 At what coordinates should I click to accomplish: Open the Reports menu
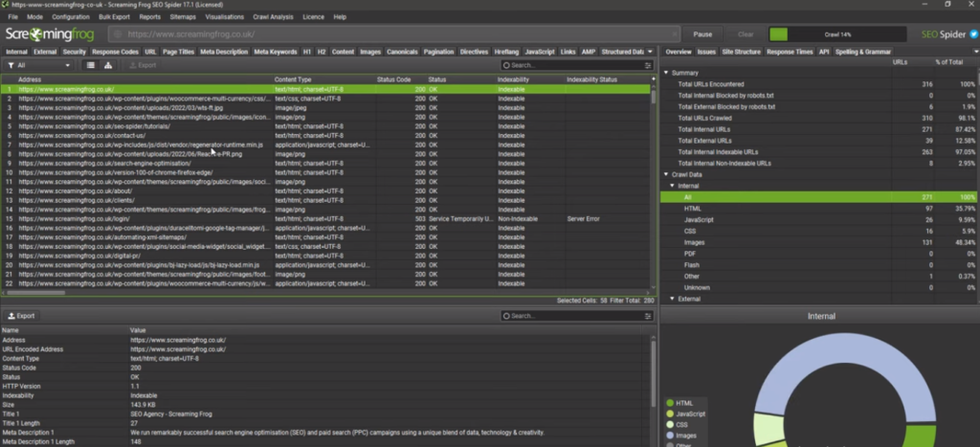(150, 17)
